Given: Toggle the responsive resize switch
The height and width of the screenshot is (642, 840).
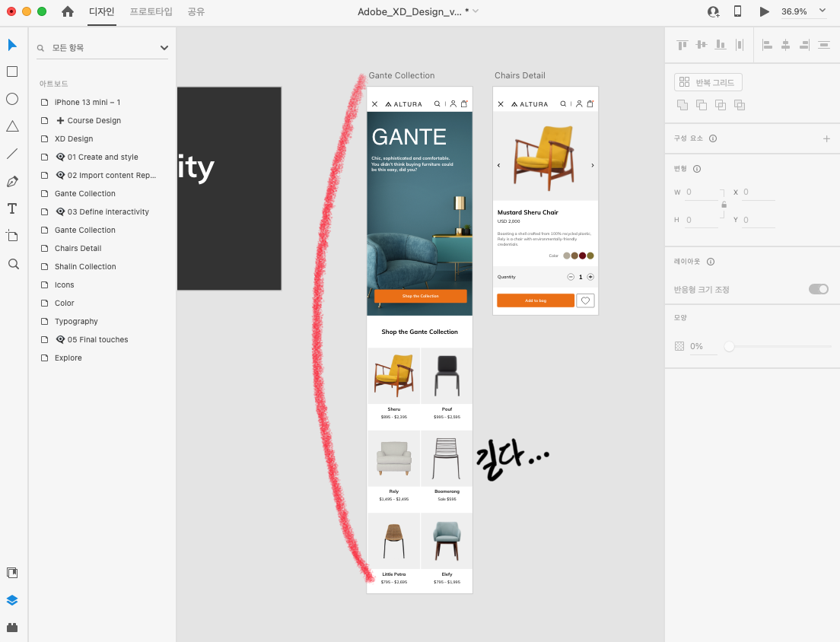Looking at the screenshot, I should pos(819,289).
